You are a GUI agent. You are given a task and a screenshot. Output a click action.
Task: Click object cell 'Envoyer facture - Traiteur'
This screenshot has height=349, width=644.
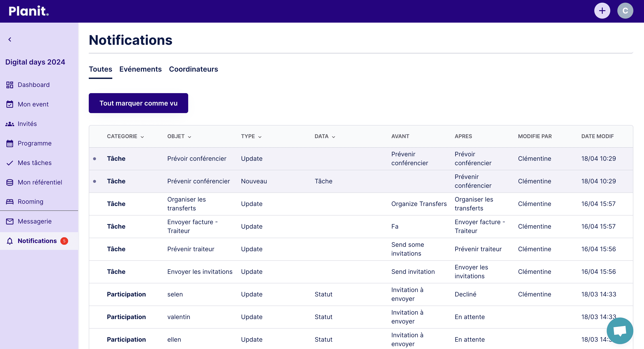[x=192, y=227]
